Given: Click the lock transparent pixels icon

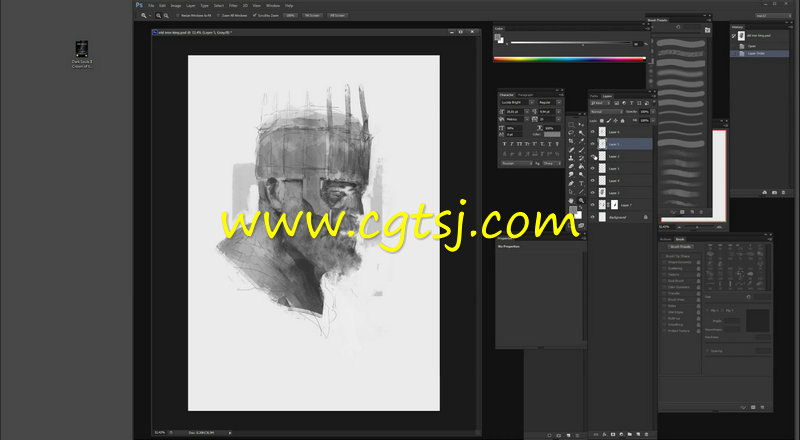Looking at the screenshot, I should 602,120.
